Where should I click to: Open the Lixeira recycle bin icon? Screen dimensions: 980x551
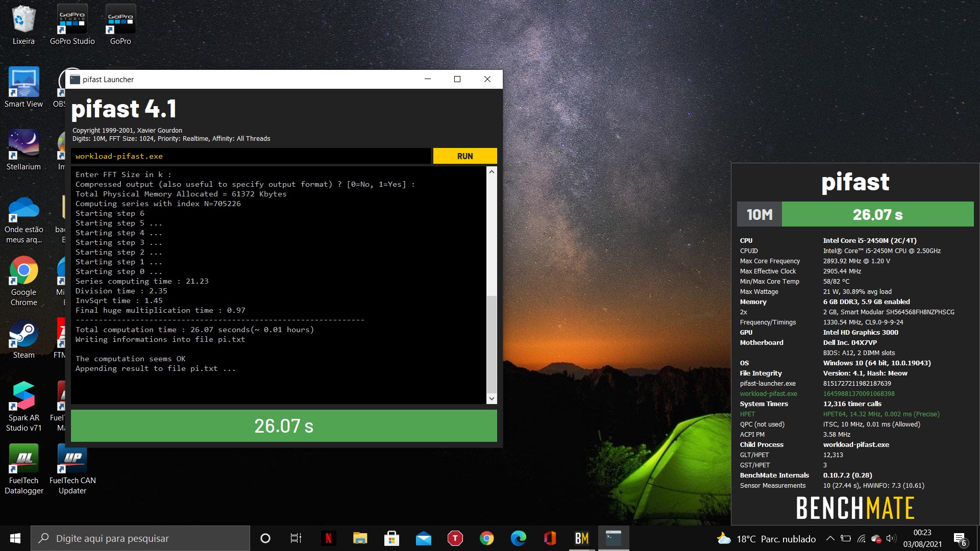point(23,25)
